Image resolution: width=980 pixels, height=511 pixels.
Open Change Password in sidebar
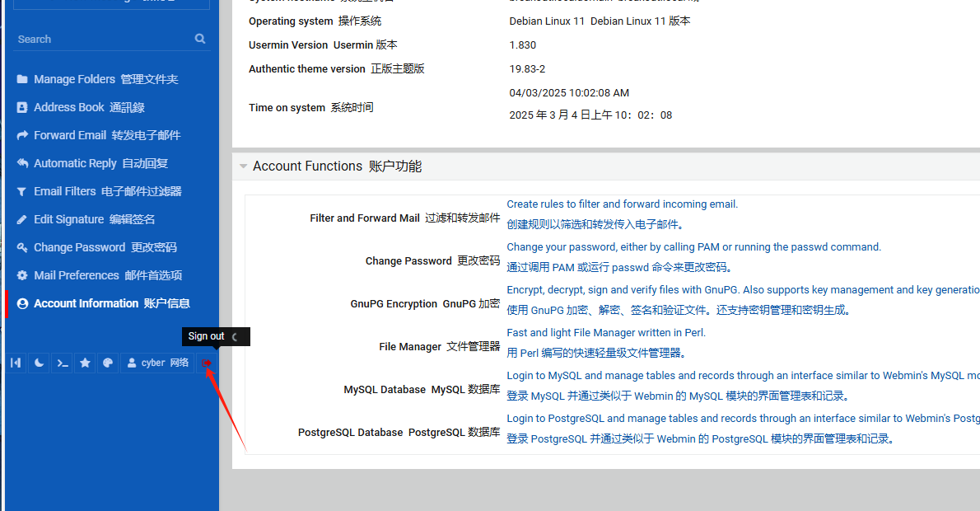pos(105,248)
